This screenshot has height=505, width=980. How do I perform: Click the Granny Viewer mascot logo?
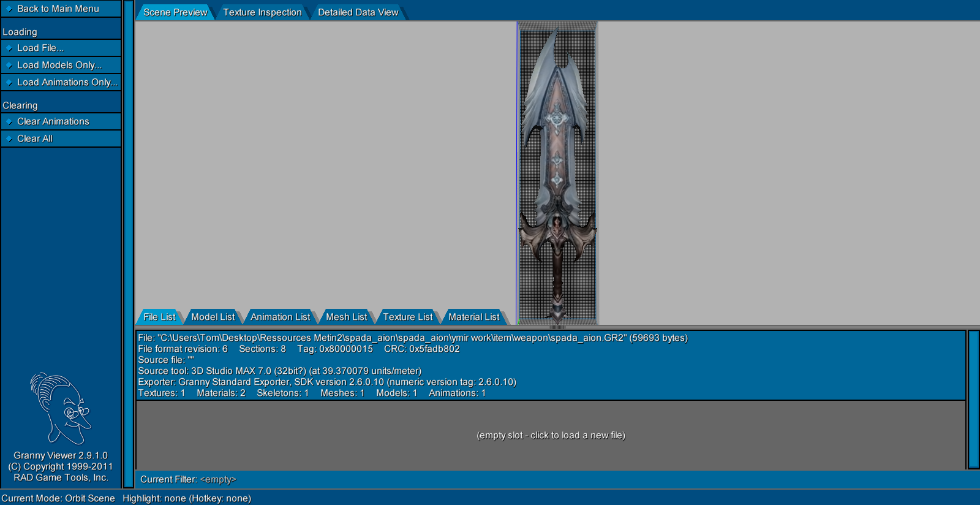61,408
